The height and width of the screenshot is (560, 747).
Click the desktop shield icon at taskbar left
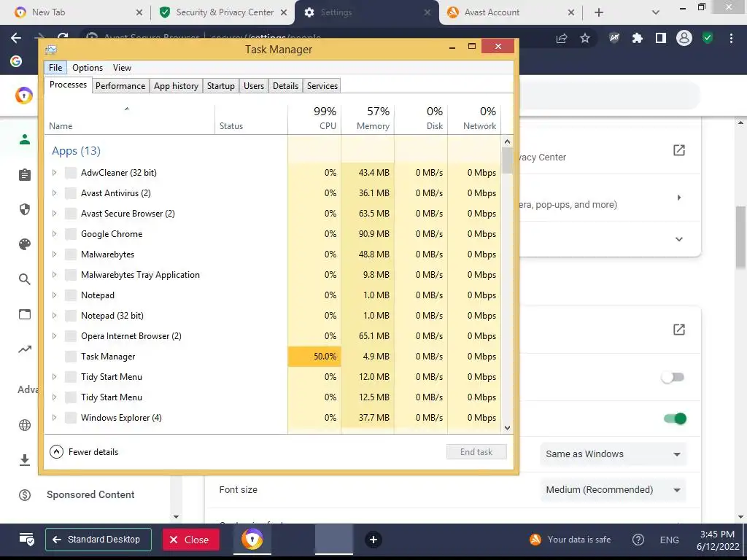click(27, 540)
